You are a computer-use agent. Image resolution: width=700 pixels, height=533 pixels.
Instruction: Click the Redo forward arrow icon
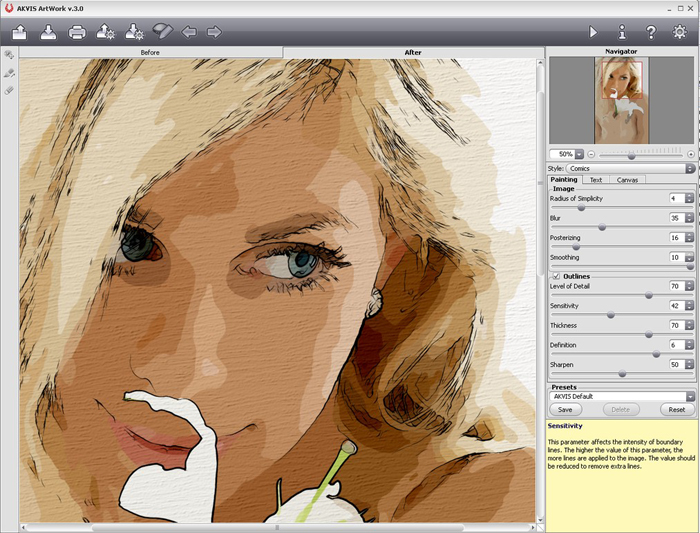coord(214,32)
